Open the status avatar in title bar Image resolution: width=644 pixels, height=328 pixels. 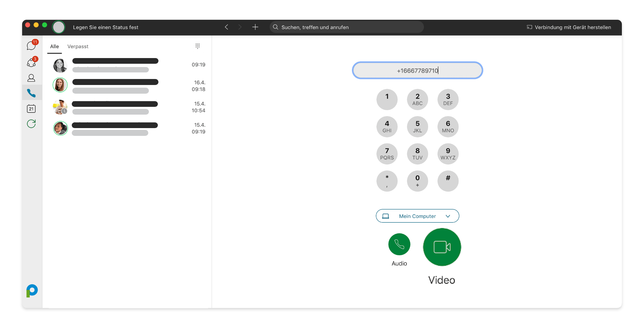[x=59, y=27]
